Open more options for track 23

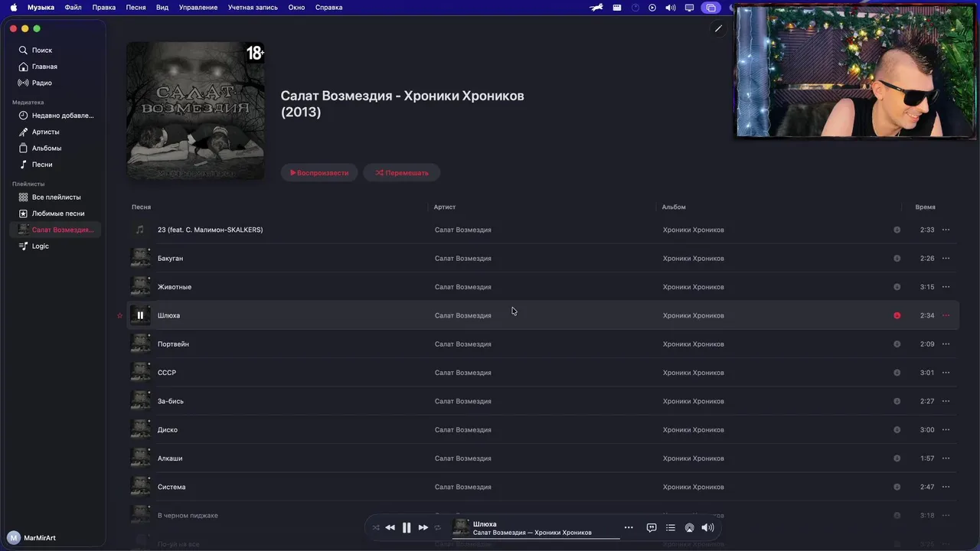click(946, 230)
